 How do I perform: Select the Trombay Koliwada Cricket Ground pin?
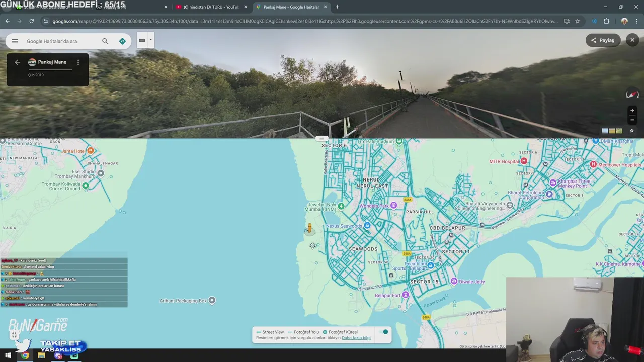(86, 186)
